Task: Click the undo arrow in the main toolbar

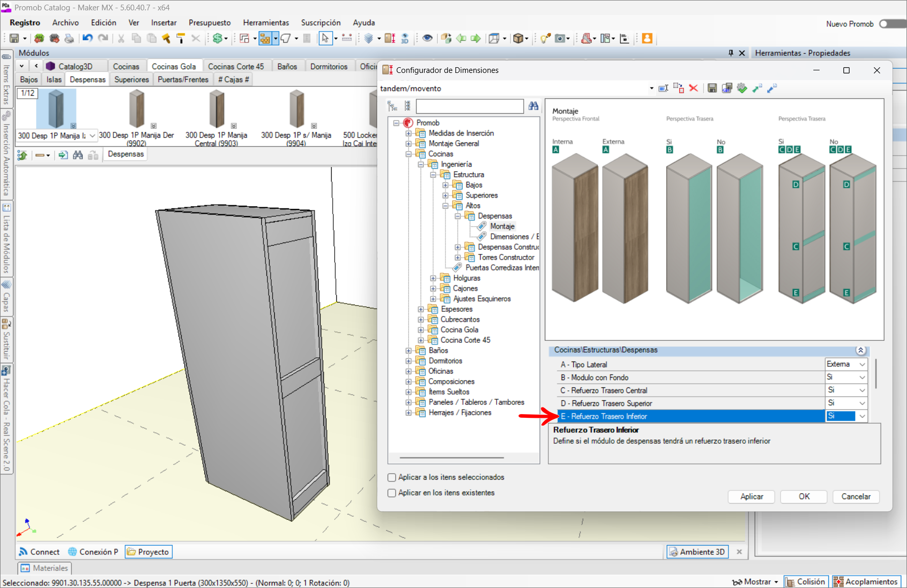Action: (x=87, y=38)
